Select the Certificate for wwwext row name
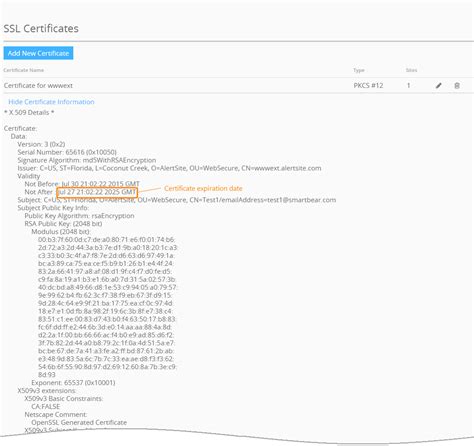Viewport: 474px width, 446px height. click(38, 85)
